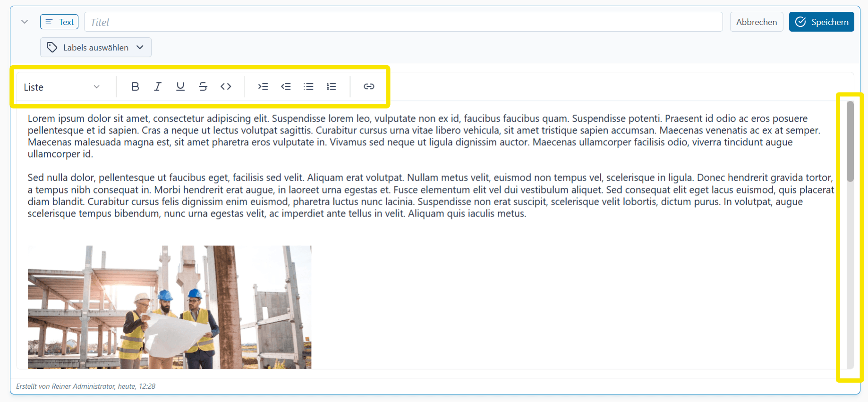This screenshot has height=402, width=868.
Task: Open the Labels auswählen dropdown
Action: point(96,48)
